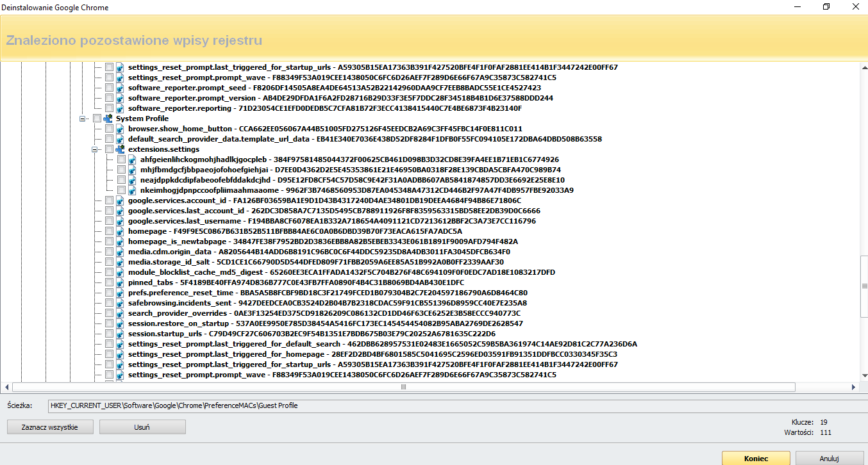
Task: Click the Usuń button
Action: tap(142, 427)
